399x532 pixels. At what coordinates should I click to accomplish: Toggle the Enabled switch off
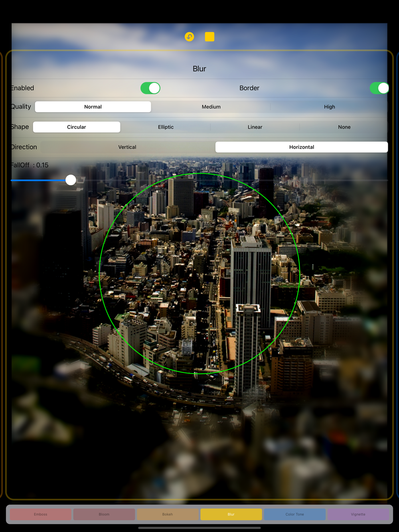[x=150, y=88]
